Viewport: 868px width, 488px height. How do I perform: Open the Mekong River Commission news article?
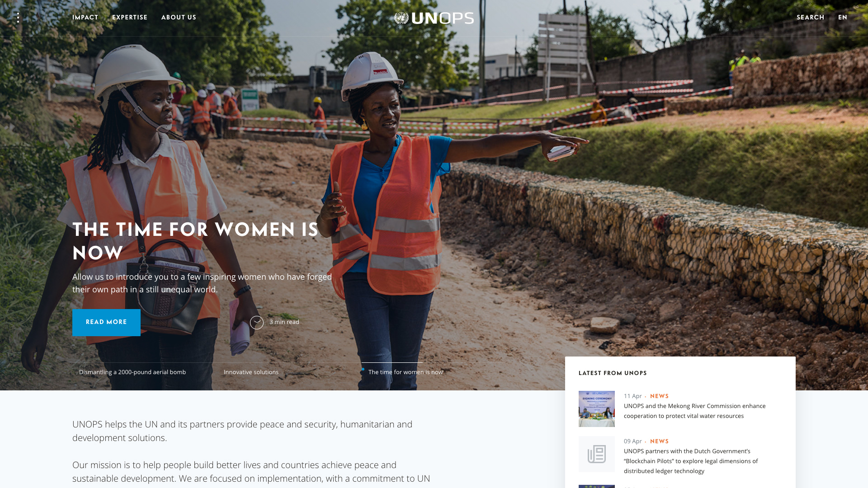pos(695,411)
